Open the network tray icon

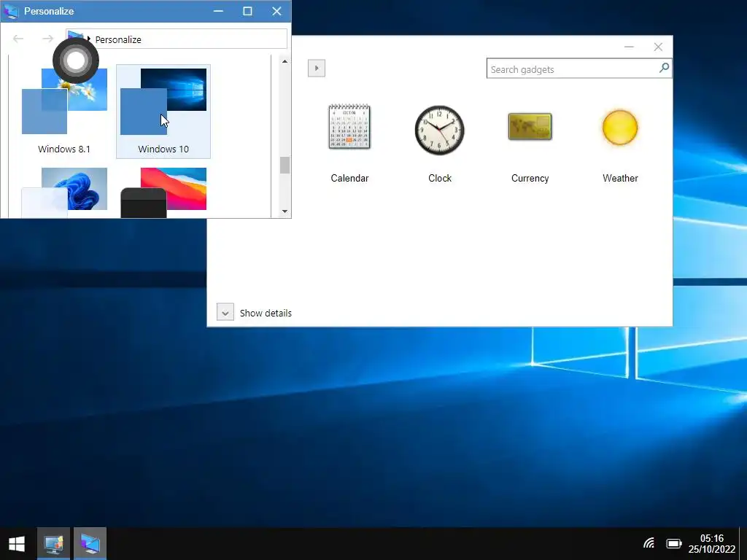[649, 543]
